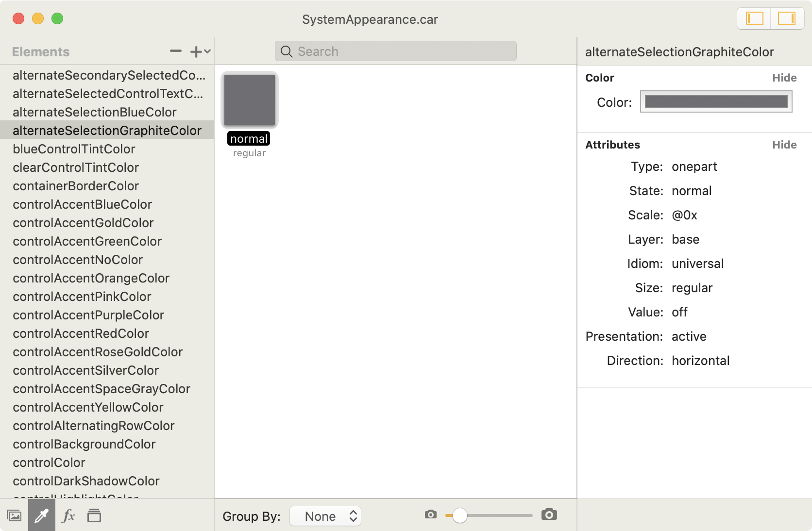Click the Layer value 'base'
Screen dimensions: 812x531
(x=685, y=239)
